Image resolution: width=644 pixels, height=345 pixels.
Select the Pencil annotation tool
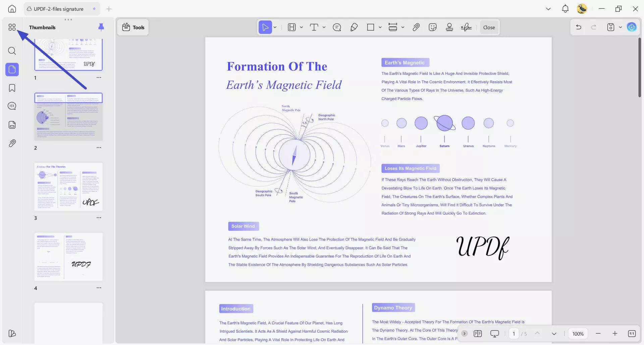[x=354, y=27]
